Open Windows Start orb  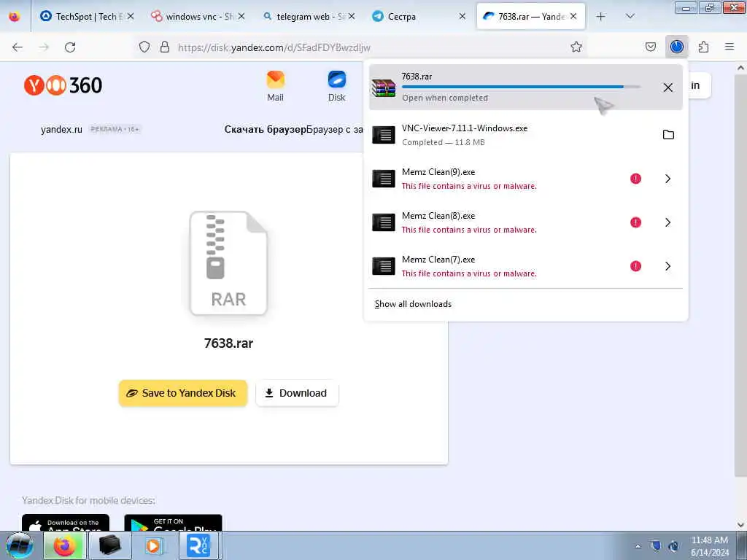click(19, 545)
